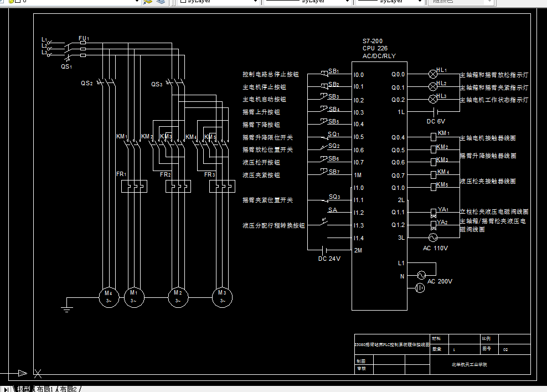
Task: Switch to the 布局1 layout tab
Action: 45,389
